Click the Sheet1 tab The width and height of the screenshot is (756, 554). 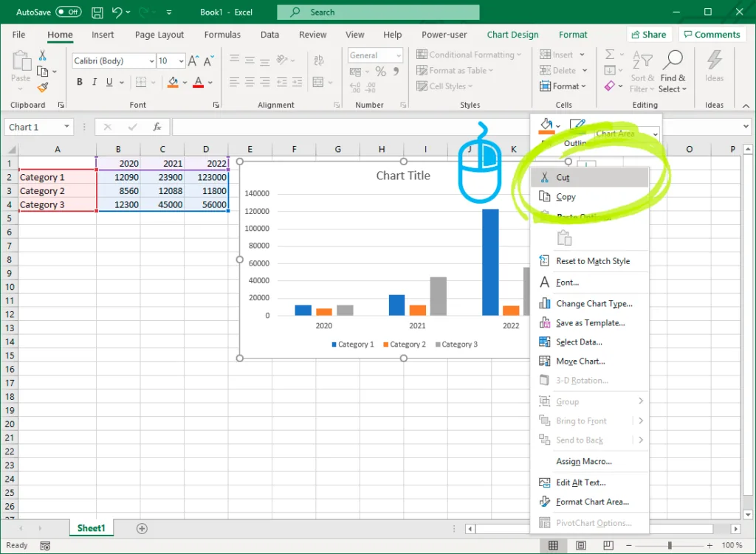91,528
